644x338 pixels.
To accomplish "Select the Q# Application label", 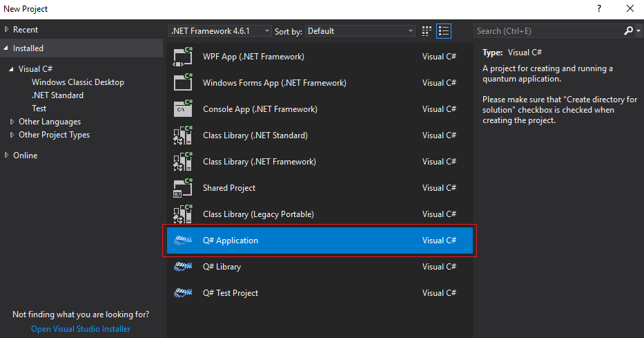I will pos(231,241).
